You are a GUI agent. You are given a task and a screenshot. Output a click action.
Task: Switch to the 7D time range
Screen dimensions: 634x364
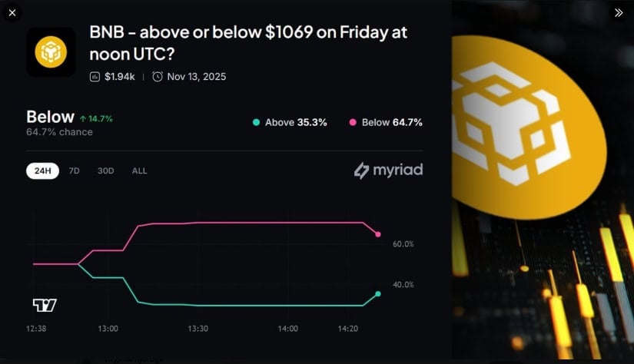[x=75, y=170]
